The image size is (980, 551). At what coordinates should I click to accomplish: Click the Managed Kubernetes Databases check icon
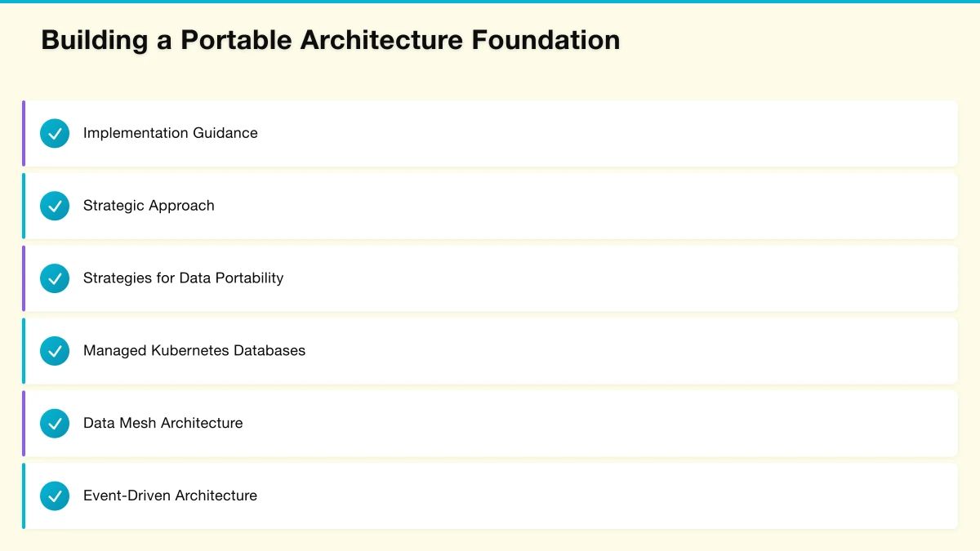point(55,351)
